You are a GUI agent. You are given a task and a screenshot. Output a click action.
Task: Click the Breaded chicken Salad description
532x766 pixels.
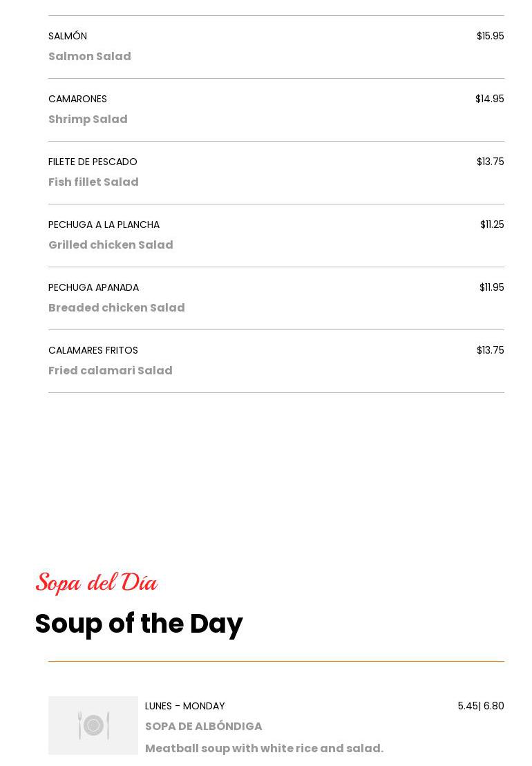click(x=117, y=308)
